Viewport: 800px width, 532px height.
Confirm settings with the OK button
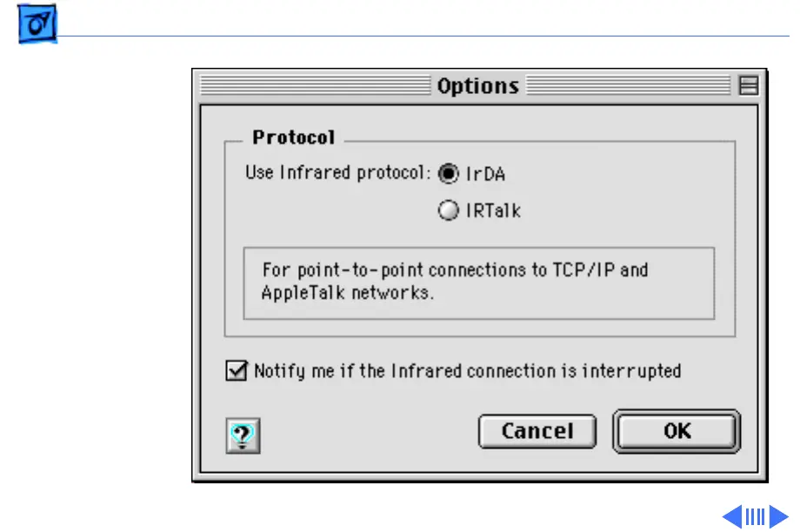677,431
